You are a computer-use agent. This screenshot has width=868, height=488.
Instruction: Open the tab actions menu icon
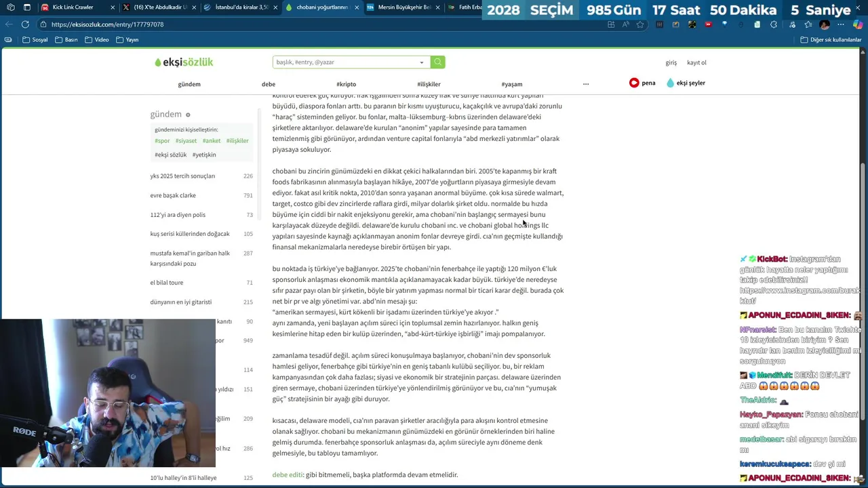click(x=26, y=7)
